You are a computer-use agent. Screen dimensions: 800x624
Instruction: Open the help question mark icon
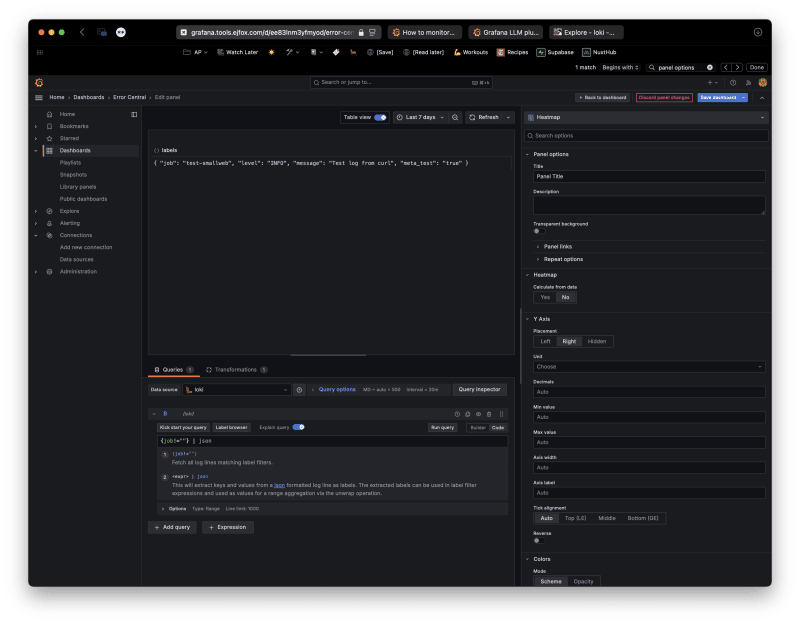click(x=733, y=82)
